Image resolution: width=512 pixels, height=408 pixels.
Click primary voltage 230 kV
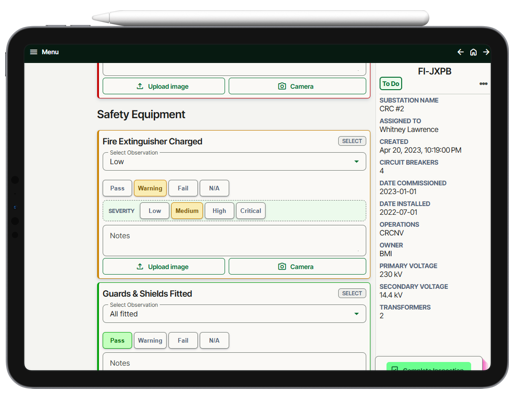click(x=391, y=274)
